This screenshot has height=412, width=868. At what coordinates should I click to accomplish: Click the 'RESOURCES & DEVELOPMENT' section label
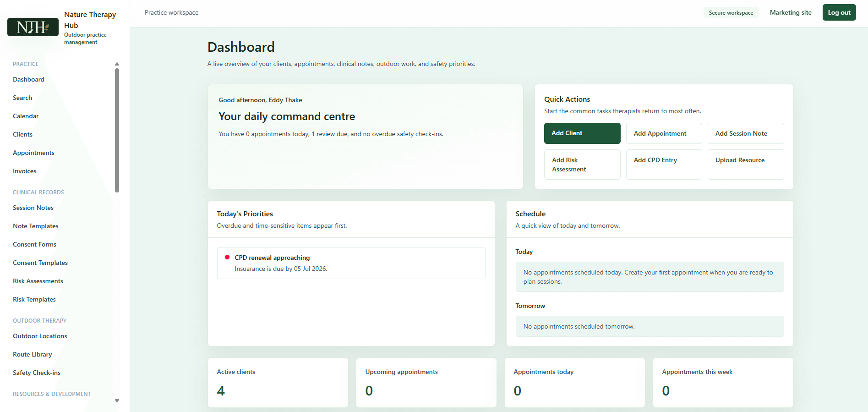52,394
